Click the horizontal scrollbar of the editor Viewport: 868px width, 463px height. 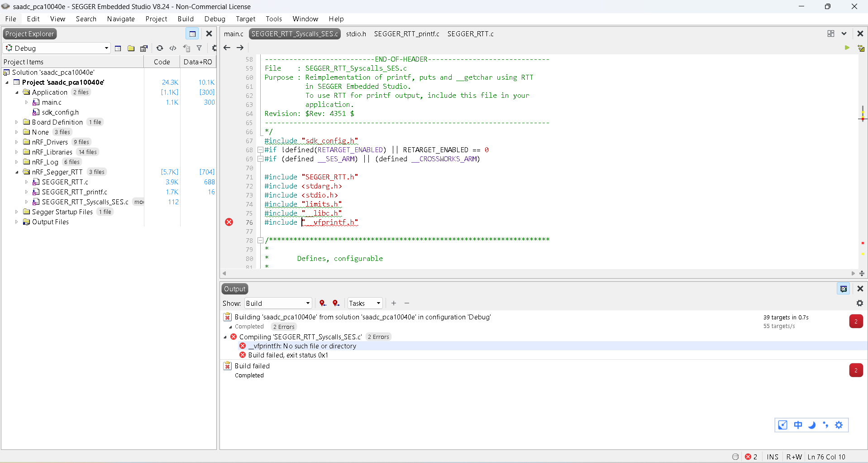point(539,274)
